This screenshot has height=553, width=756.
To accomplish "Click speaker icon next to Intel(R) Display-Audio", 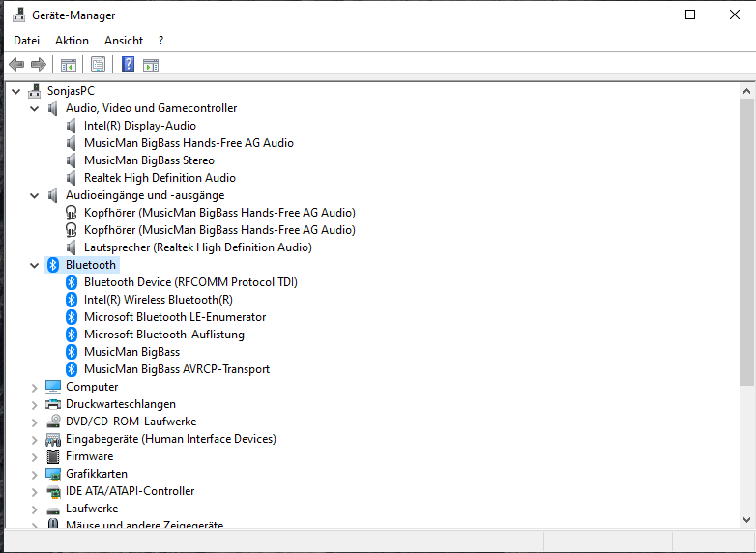I will pyautogui.click(x=71, y=126).
